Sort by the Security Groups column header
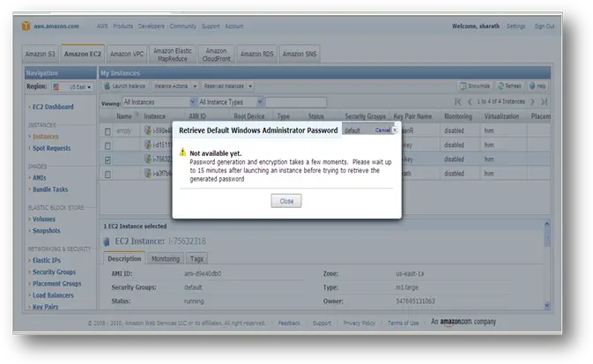Screen dimensions: 593x364 [365, 116]
